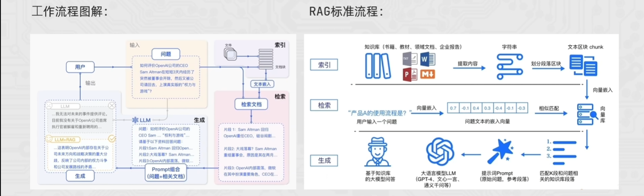Image resolution: width=644 pixels, height=196 pixels.
Task: Click the 问题文本的嵌入向量 caption
Action: pos(487,121)
